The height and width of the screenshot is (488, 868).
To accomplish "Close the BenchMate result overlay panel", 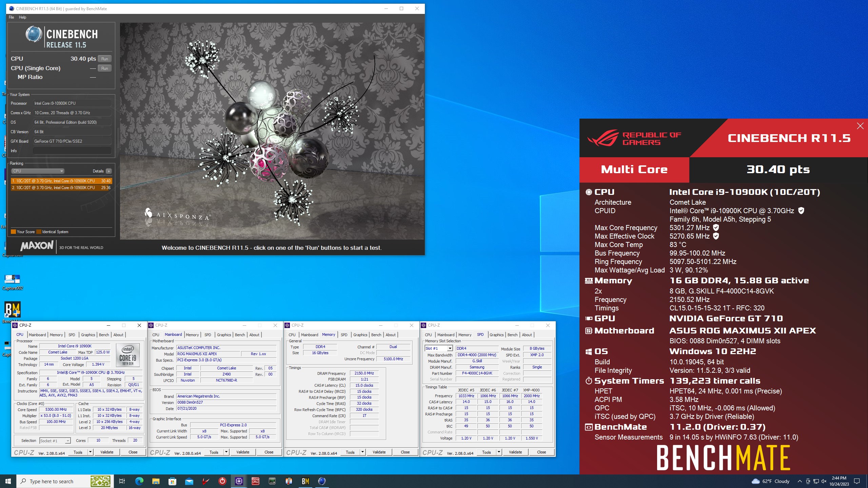I will pyautogui.click(x=860, y=126).
